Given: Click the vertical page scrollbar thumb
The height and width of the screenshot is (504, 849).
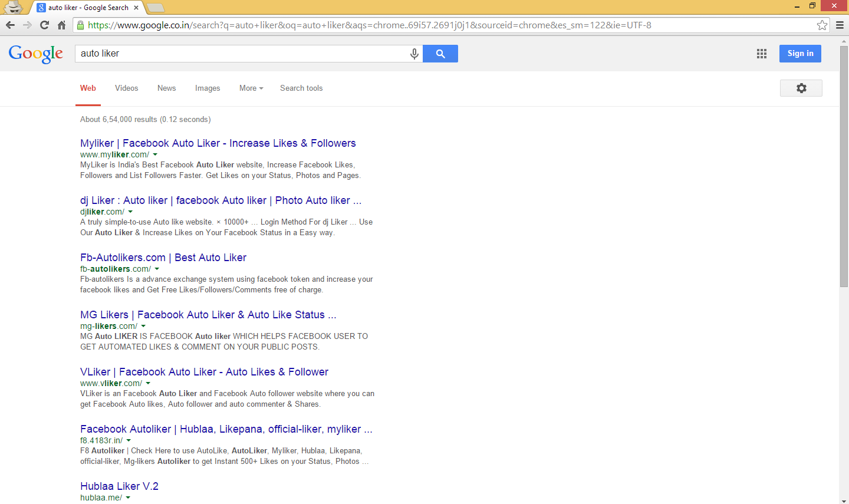Looking at the screenshot, I should click(x=844, y=166).
